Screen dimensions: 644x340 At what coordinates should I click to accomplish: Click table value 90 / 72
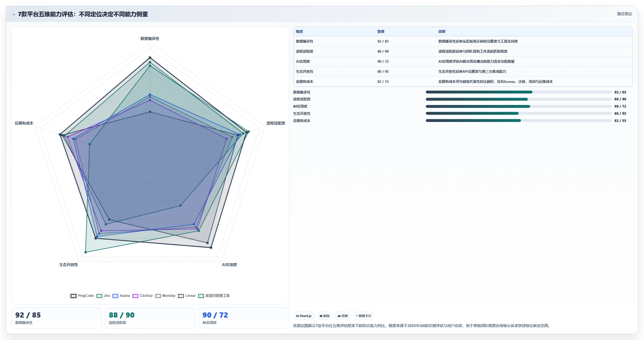click(383, 62)
